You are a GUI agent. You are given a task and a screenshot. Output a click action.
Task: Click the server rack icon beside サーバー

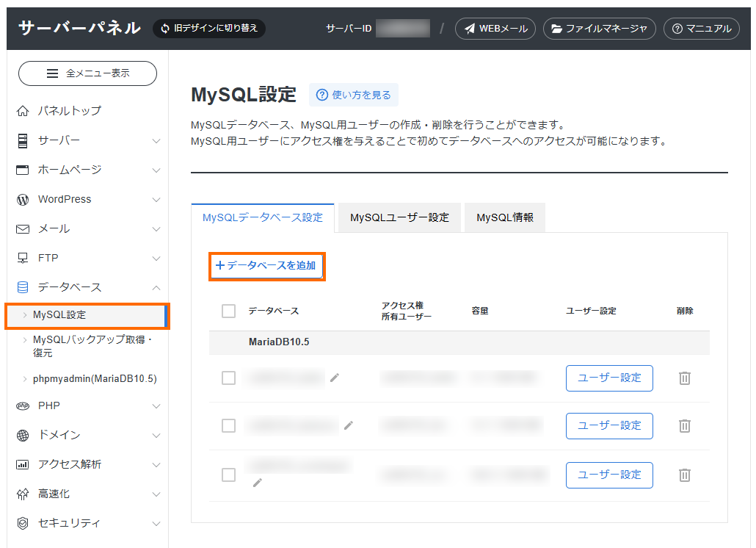(x=23, y=141)
